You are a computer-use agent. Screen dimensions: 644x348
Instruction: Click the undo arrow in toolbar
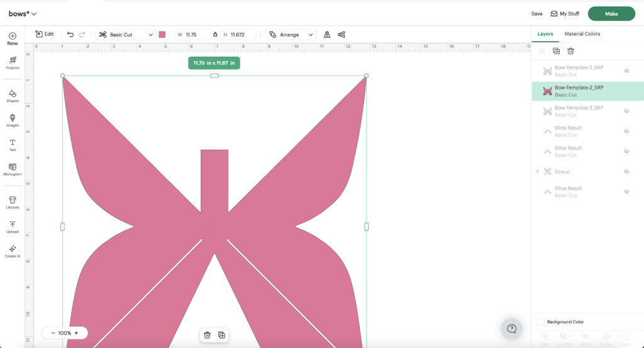(x=70, y=35)
